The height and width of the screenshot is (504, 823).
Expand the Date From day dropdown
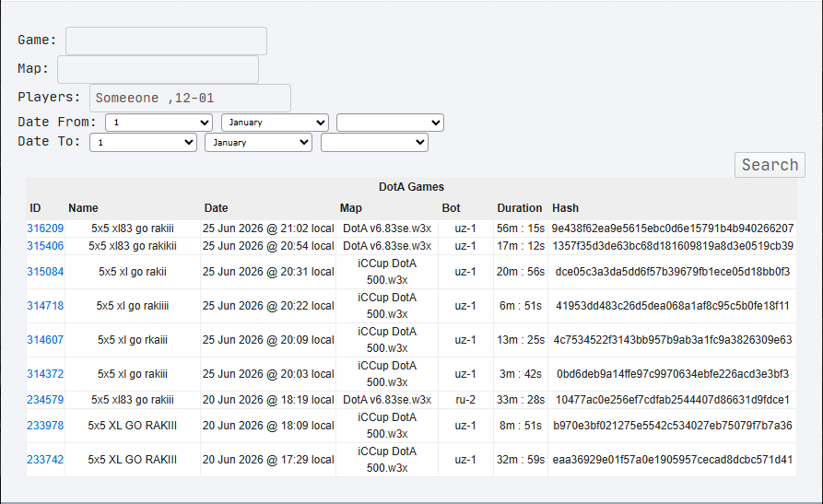159,123
